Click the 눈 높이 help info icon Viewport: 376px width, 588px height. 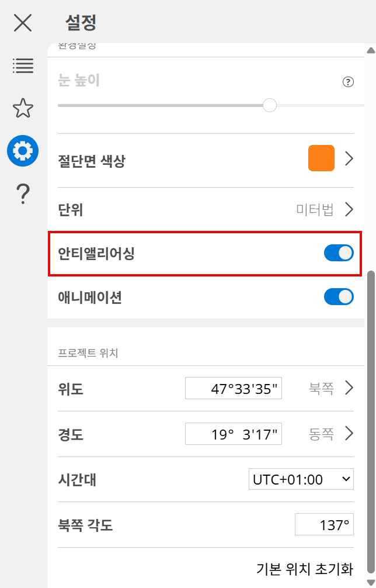pyautogui.click(x=349, y=82)
